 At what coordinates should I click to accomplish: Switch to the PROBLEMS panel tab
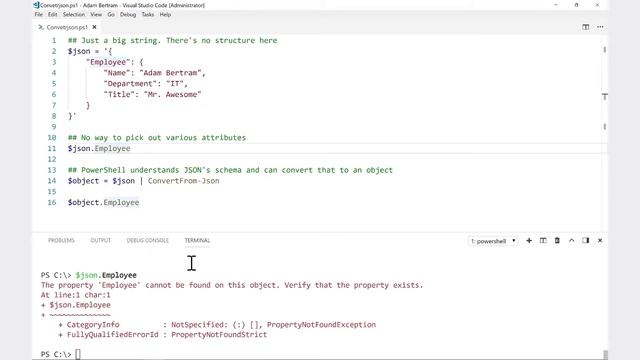tap(61, 240)
